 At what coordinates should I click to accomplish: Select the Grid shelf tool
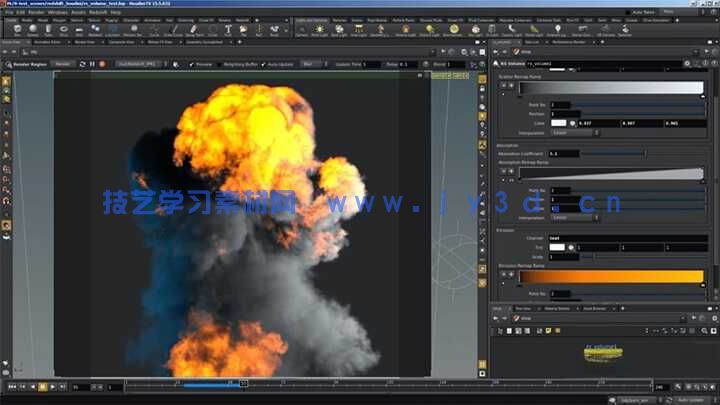pyautogui.click(x=79, y=30)
